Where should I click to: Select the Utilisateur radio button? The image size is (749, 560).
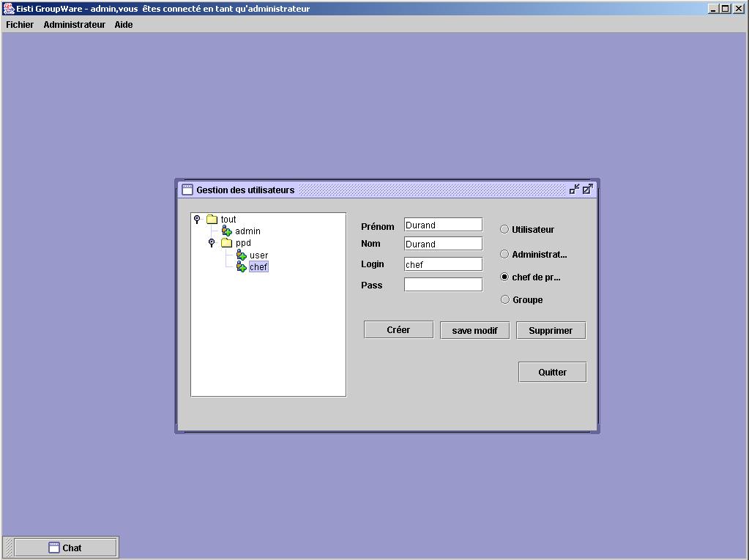click(x=504, y=230)
